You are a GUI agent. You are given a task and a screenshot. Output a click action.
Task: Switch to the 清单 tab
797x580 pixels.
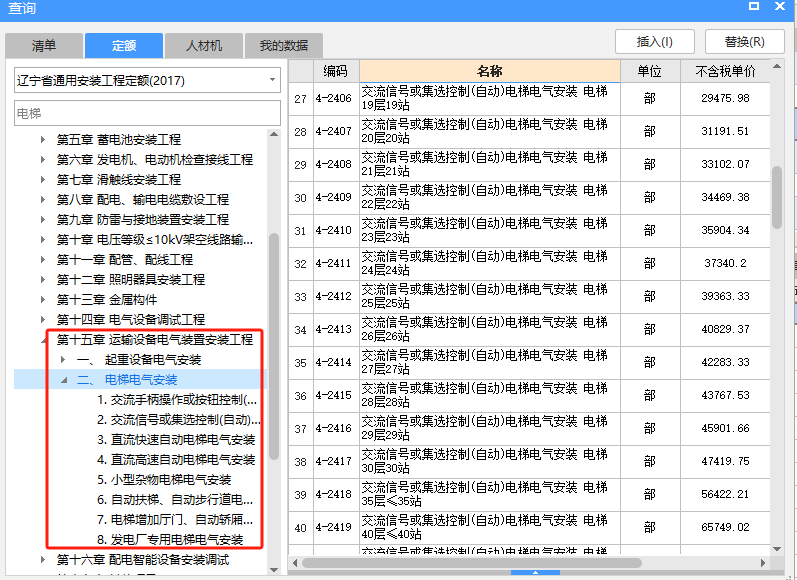(x=44, y=46)
